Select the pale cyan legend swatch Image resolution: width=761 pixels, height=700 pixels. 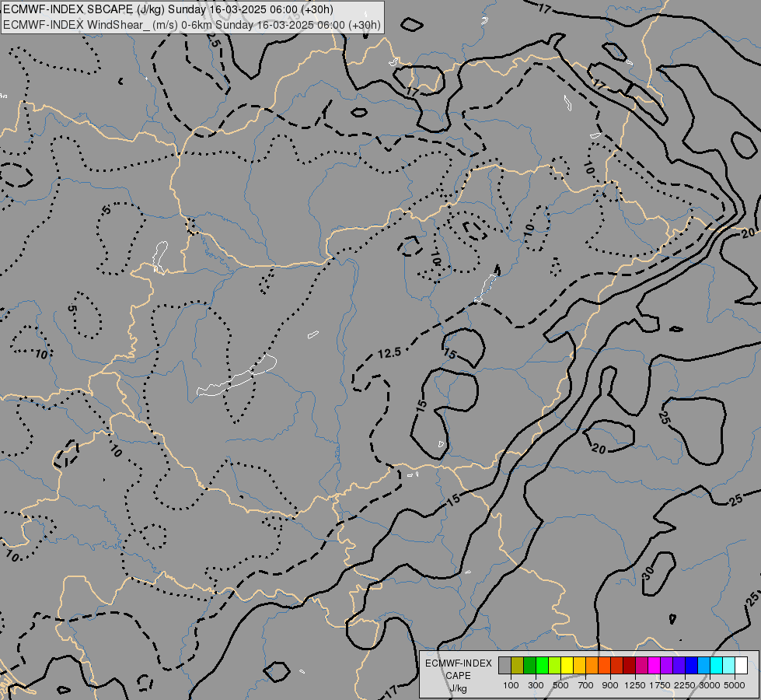728,666
